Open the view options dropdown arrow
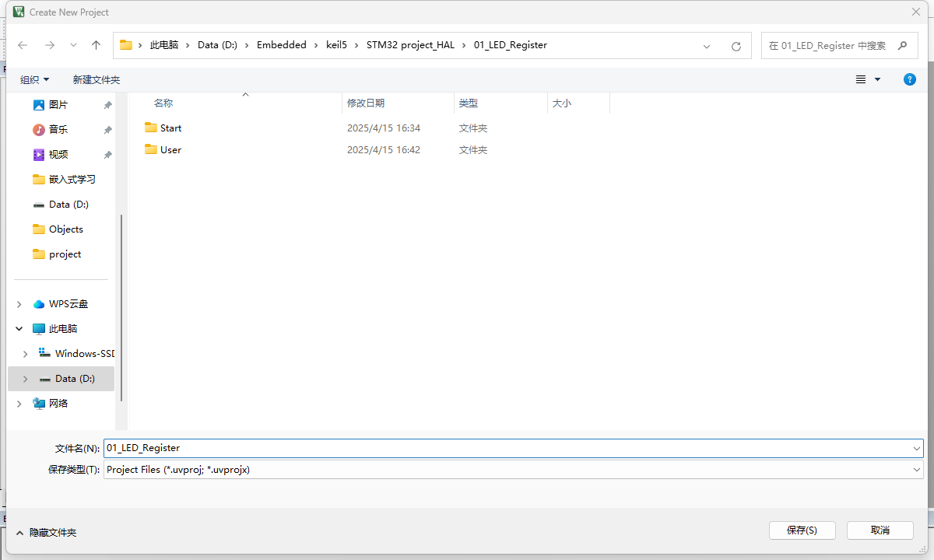This screenshot has width=934, height=560. (x=877, y=79)
